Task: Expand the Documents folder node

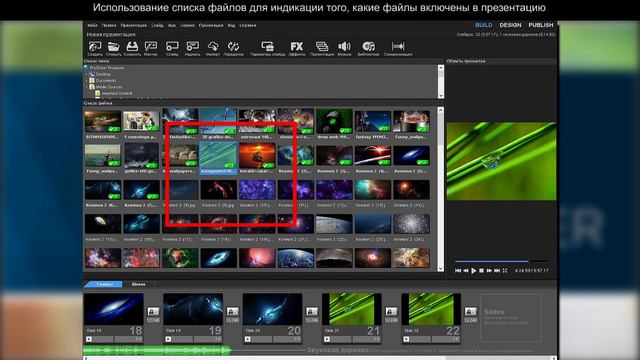Action: (87, 80)
